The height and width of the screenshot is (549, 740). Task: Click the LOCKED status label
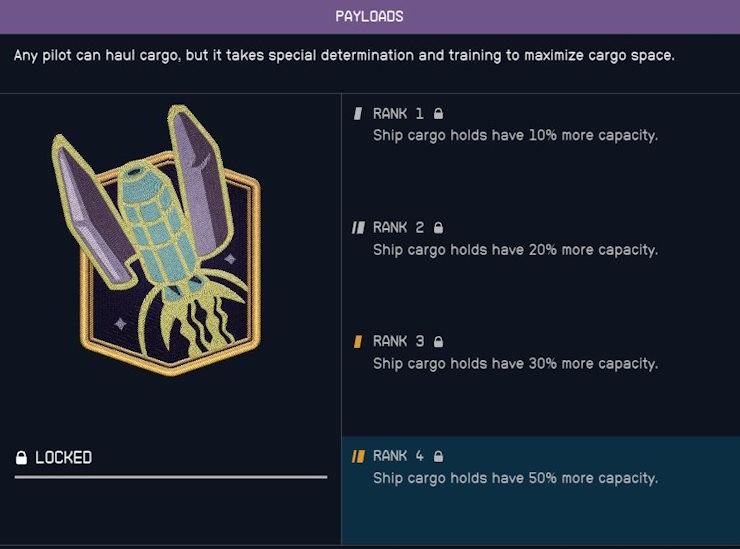(x=64, y=458)
